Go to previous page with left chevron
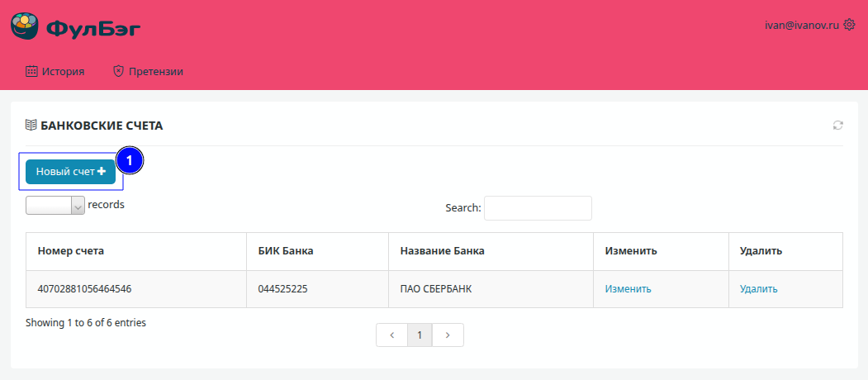 pyautogui.click(x=391, y=335)
